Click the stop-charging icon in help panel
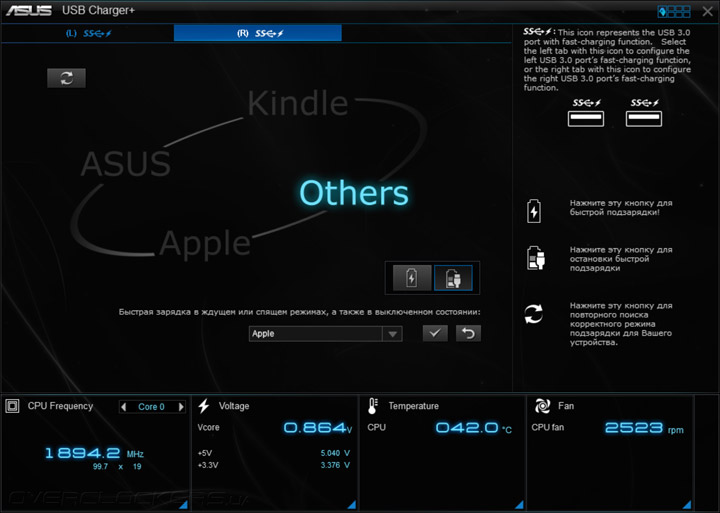 point(535,258)
